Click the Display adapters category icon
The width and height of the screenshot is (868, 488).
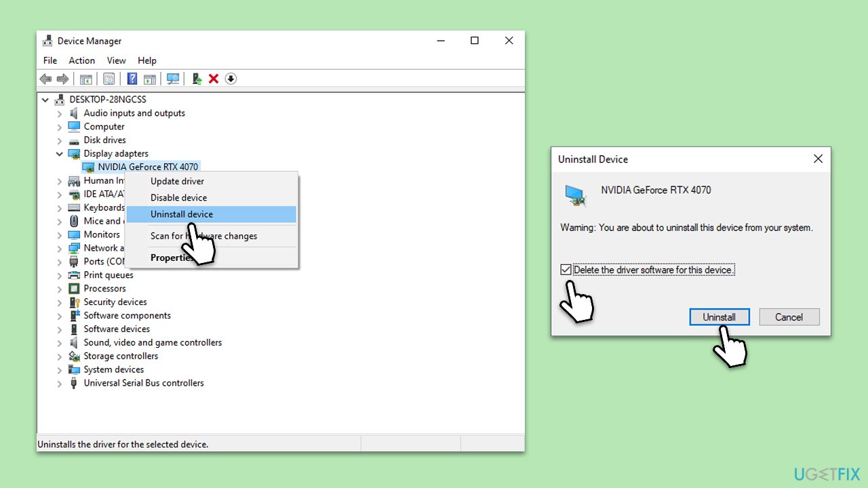pyautogui.click(x=74, y=154)
